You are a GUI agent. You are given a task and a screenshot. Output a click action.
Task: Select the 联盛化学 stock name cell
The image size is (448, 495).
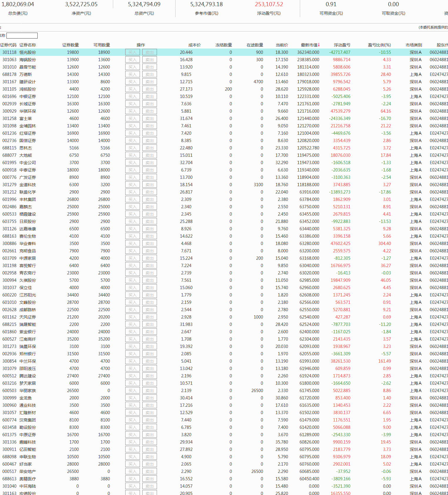28,192
